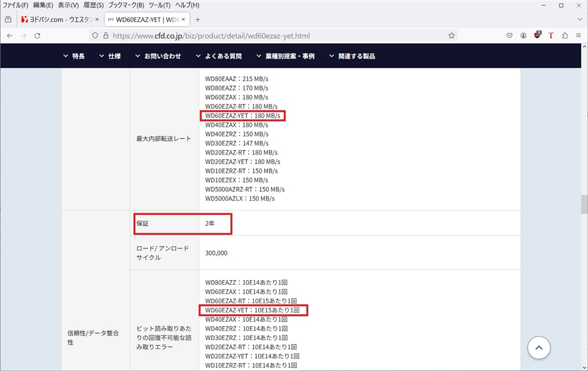Viewport: 588px width, 371px height.
Task: Click the list all tabs chevron
Action: 579,19
